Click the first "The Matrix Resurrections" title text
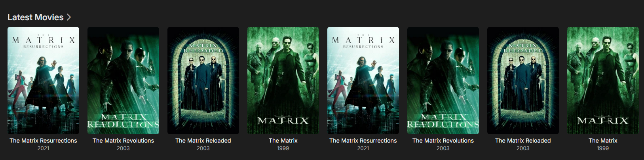This screenshot has width=644, height=160. [44, 141]
